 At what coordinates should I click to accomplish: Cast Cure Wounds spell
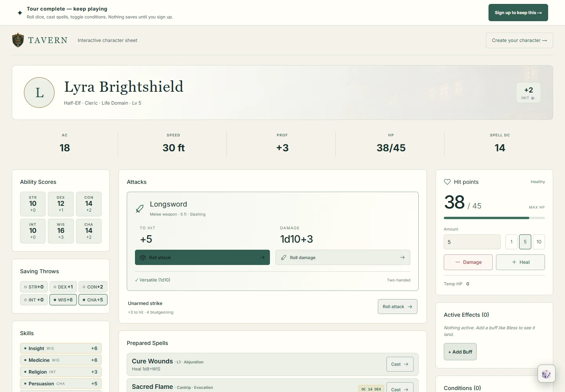pos(400,364)
